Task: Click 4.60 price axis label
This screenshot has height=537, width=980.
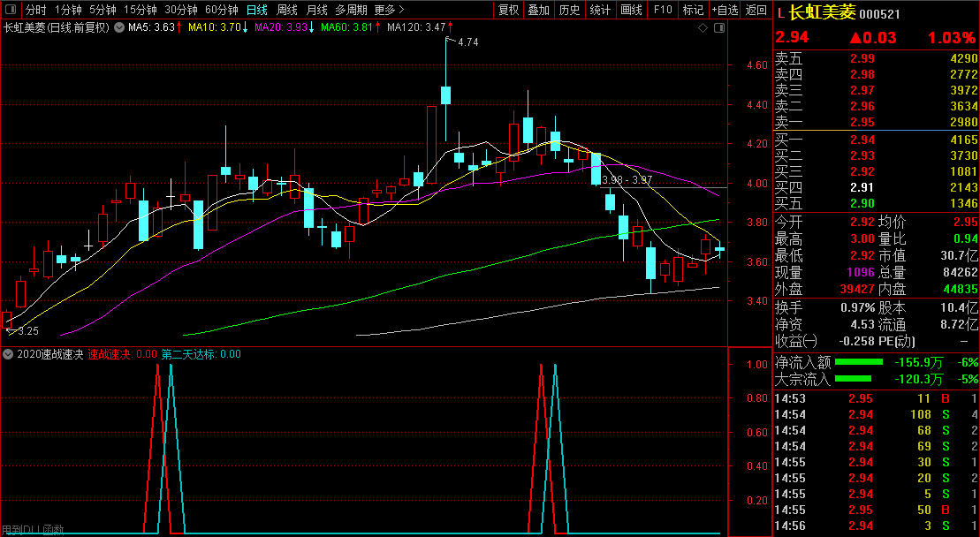Action: tap(756, 65)
